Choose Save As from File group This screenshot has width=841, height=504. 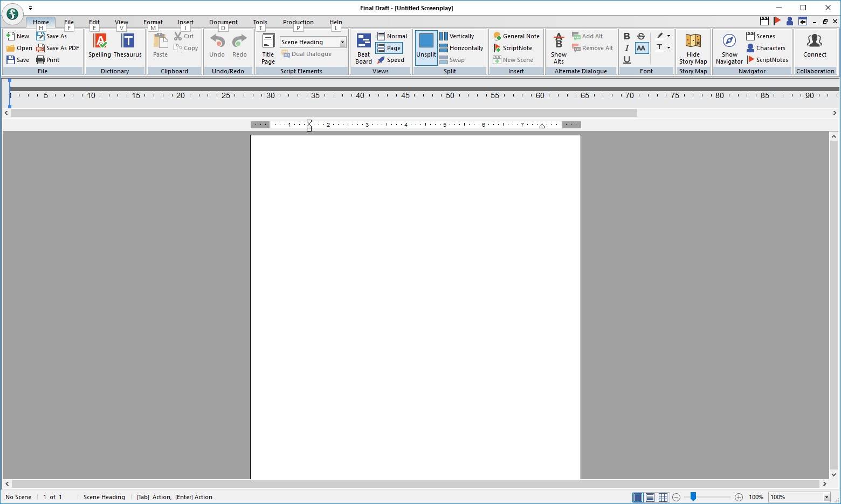point(52,36)
